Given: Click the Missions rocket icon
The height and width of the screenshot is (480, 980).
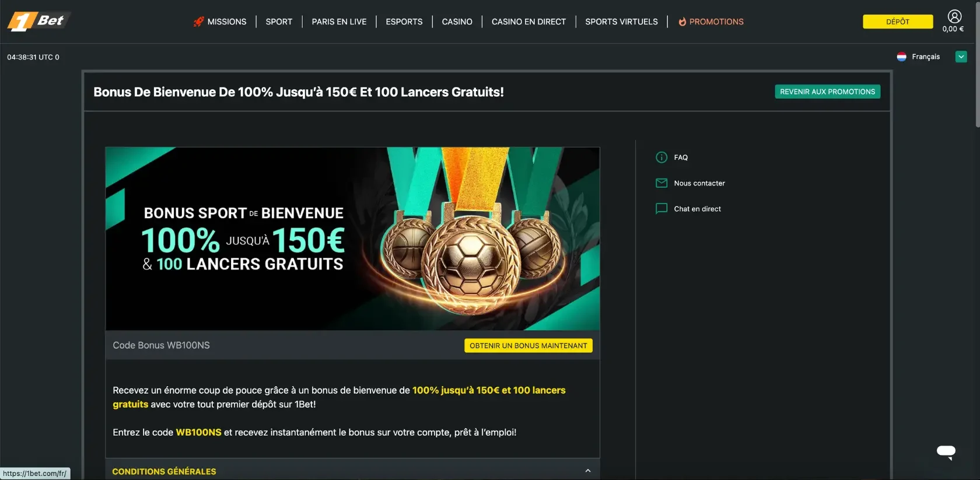Looking at the screenshot, I should [198, 22].
